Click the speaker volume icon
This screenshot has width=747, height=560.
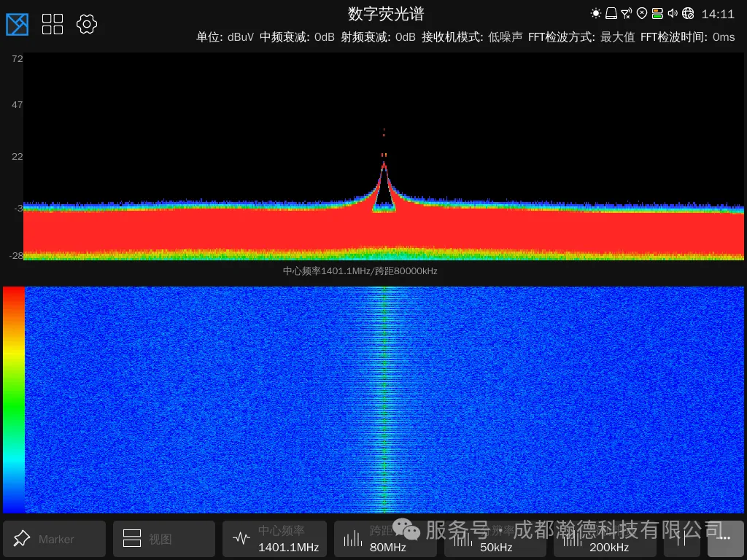click(x=673, y=13)
